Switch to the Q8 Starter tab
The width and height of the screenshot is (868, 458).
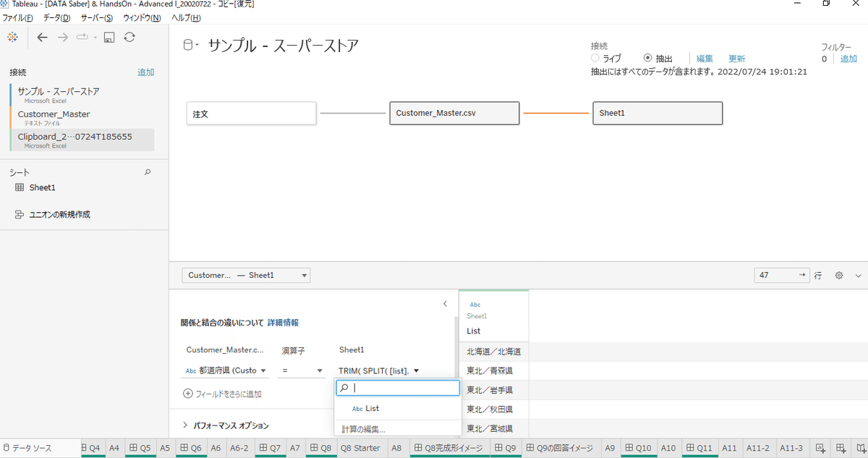click(359, 448)
